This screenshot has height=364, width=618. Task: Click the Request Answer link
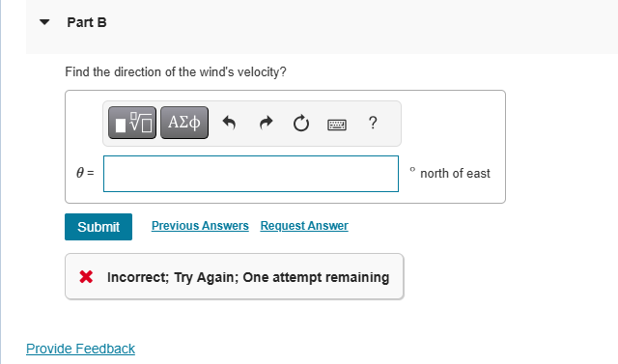[304, 226]
